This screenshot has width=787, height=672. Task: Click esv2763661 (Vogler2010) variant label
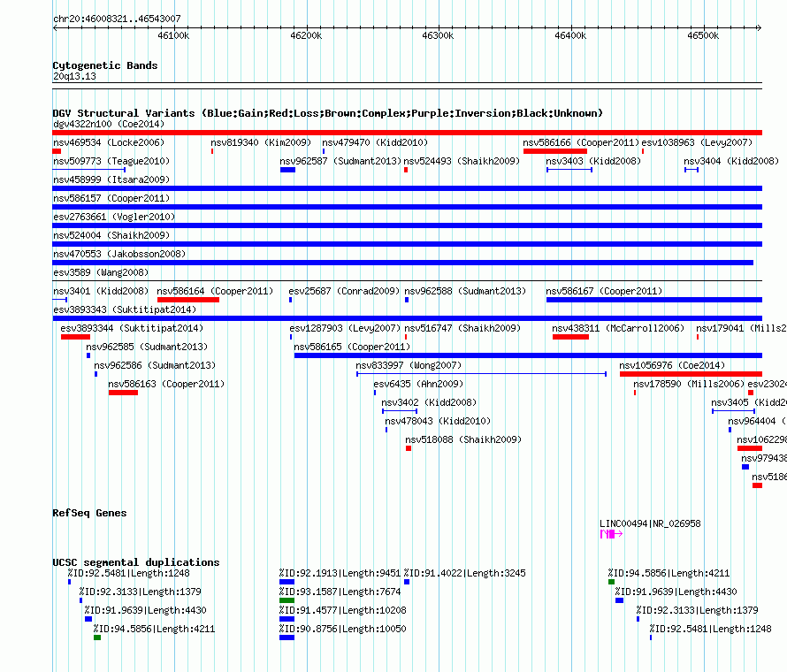pyautogui.click(x=114, y=217)
